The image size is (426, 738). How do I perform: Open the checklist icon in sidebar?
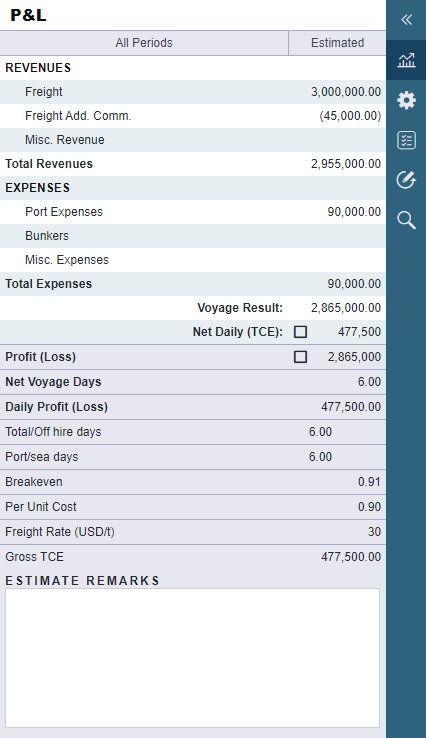point(406,140)
